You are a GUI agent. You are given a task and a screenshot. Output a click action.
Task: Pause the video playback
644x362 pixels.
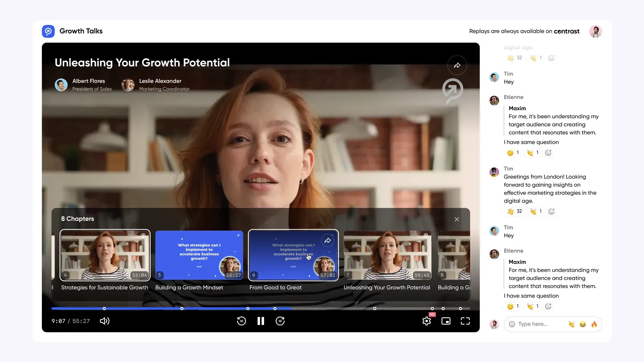(260, 321)
